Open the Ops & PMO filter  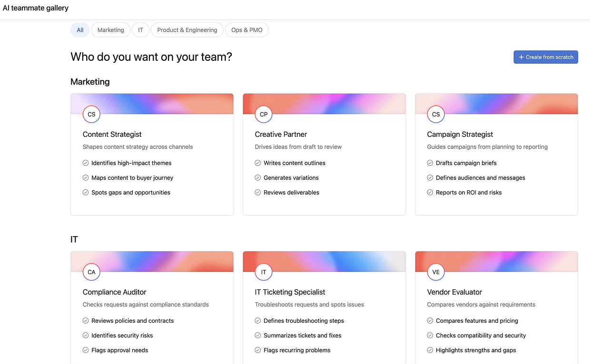click(x=247, y=30)
